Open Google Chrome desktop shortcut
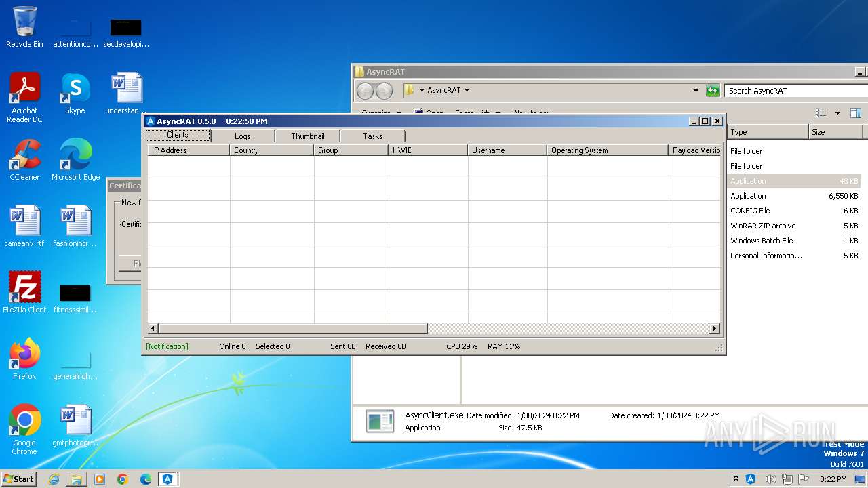Image resolution: width=868 pixels, height=488 pixels. point(24,430)
